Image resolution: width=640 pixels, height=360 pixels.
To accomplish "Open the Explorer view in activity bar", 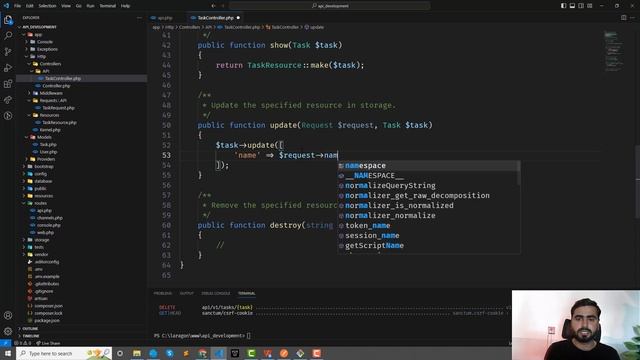I will click(8, 20).
